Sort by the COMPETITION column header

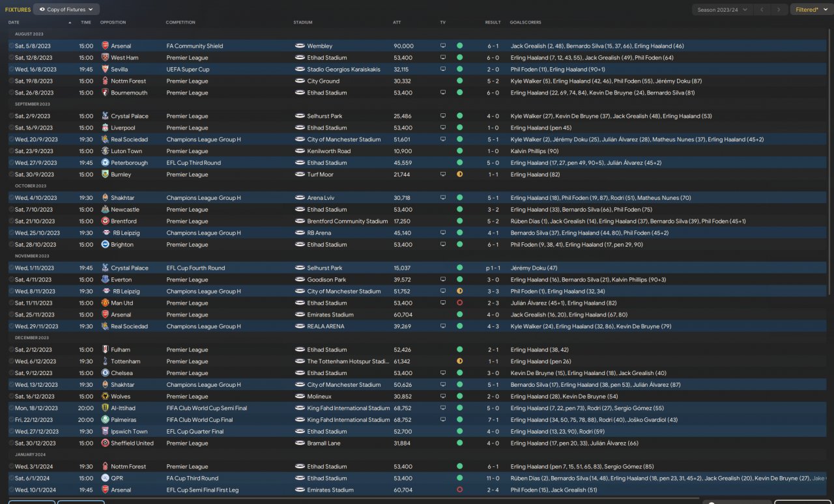180,23
